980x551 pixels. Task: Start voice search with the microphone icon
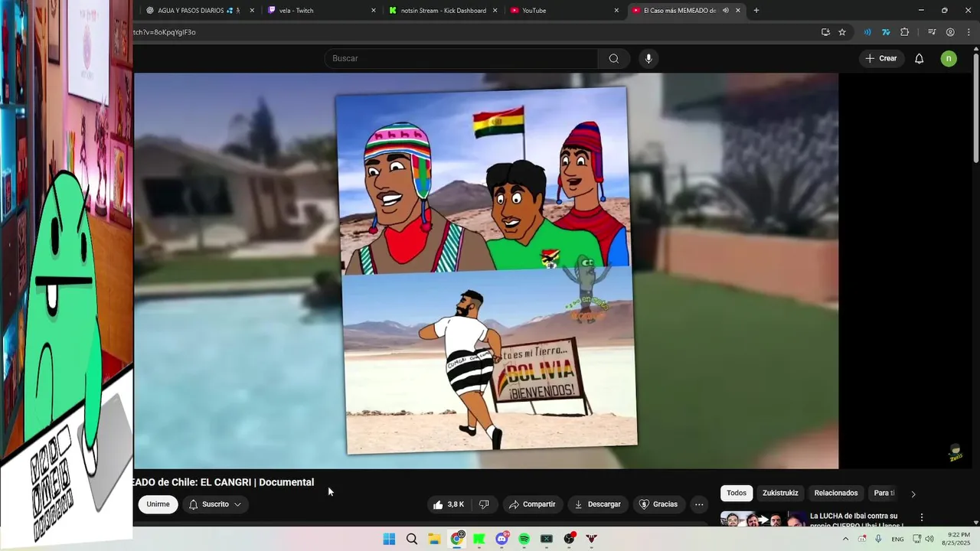[648, 59]
